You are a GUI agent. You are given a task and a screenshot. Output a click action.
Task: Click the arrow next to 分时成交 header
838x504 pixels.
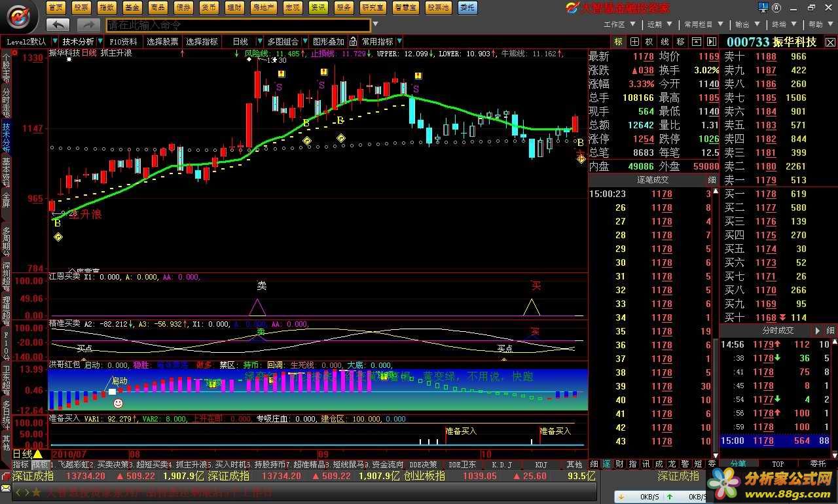point(816,331)
